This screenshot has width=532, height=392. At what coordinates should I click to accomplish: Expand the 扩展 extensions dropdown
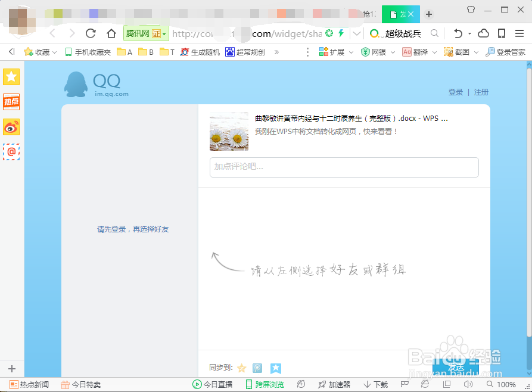click(351, 52)
